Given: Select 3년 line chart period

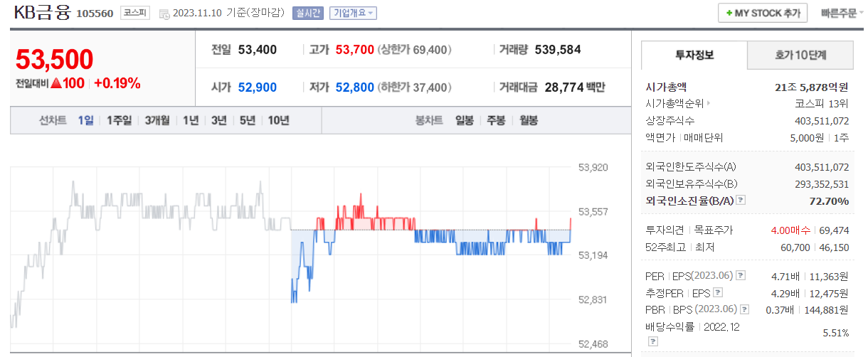Looking at the screenshot, I should [219, 120].
